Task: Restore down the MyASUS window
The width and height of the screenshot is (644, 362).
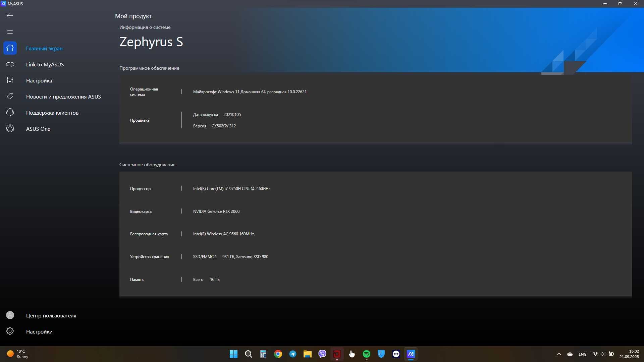Action: 620,4
